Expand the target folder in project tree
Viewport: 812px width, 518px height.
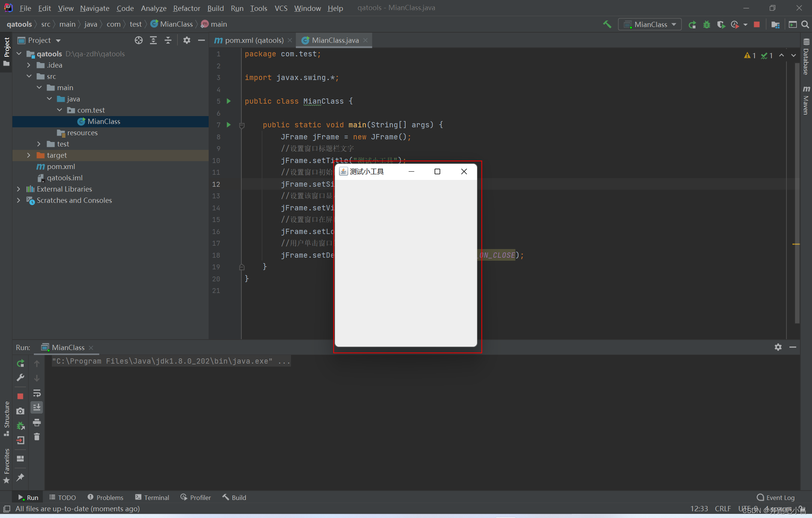tap(29, 155)
